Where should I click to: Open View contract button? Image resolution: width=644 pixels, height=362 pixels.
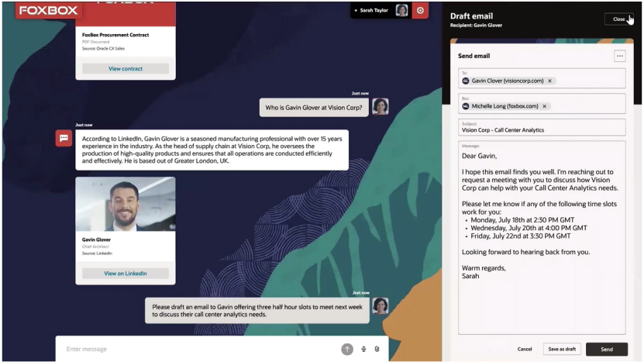pos(126,69)
